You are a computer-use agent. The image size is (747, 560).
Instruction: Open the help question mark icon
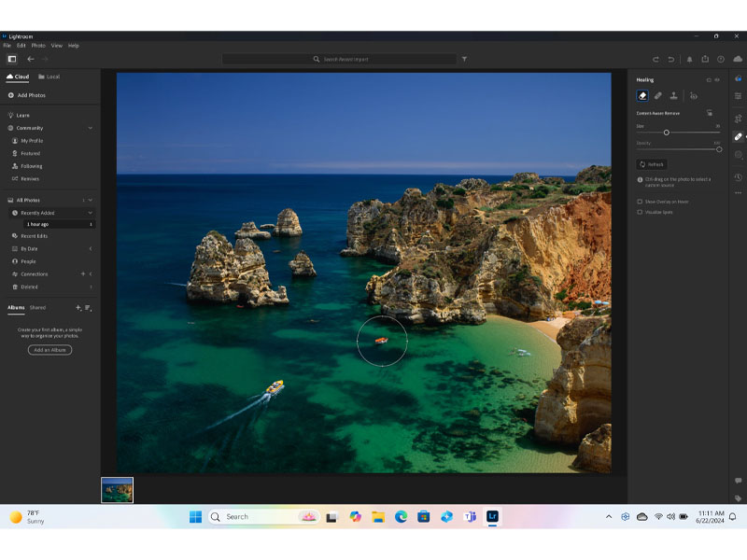pyautogui.click(x=721, y=59)
